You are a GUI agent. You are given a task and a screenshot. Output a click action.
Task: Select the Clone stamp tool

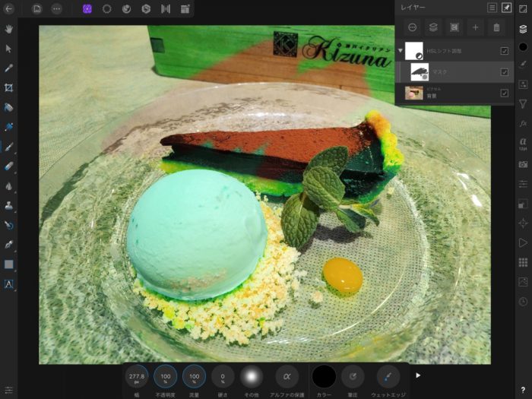[9, 206]
